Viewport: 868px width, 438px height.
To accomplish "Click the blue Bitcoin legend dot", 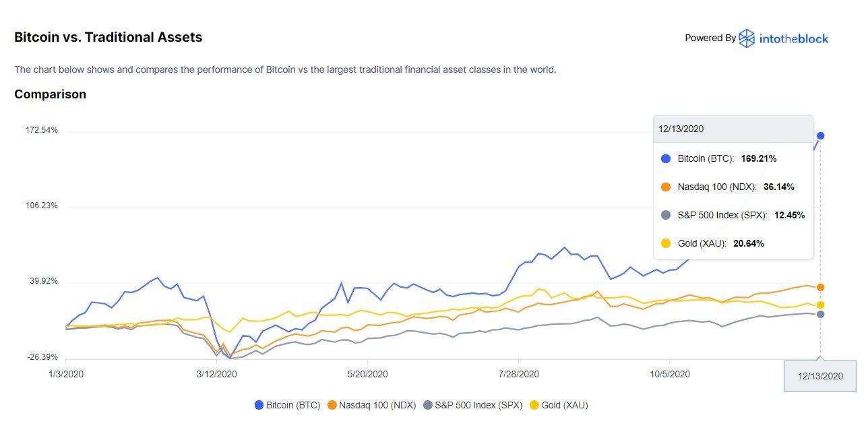I will pyautogui.click(x=259, y=405).
